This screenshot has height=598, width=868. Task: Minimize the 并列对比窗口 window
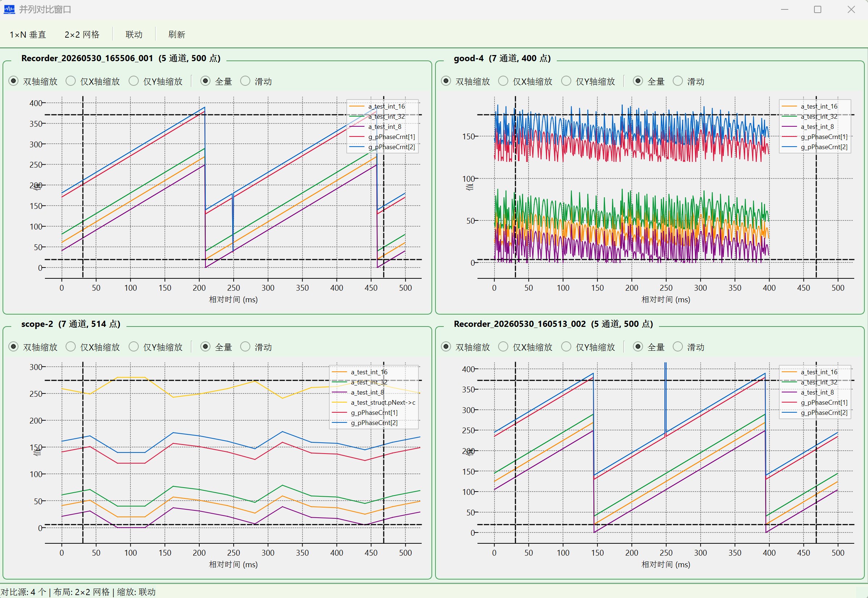pos(785,9)
